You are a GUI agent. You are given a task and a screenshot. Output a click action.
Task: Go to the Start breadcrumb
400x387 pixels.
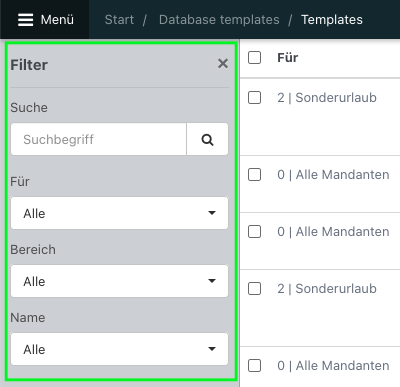tap(119, 20)
